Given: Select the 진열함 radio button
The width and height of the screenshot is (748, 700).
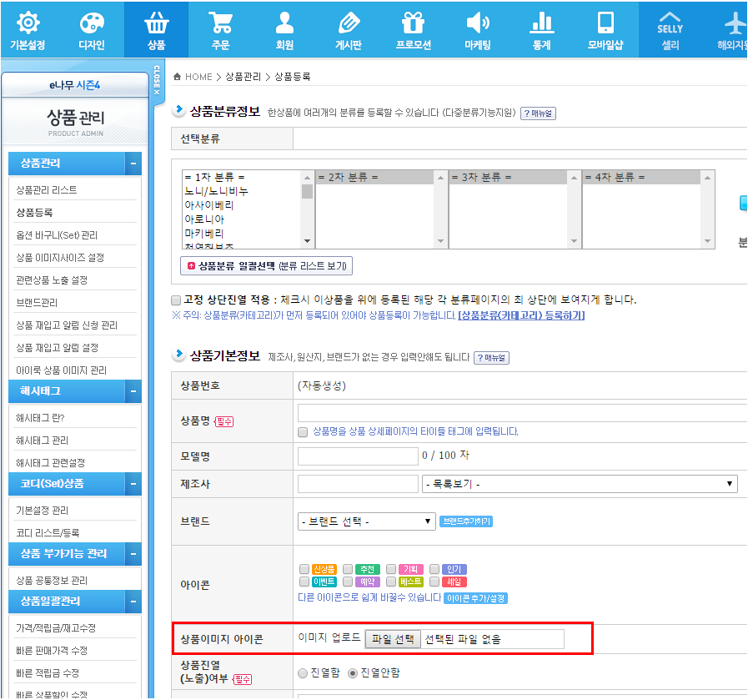Looking at the screenshot, I should point(303,673).
